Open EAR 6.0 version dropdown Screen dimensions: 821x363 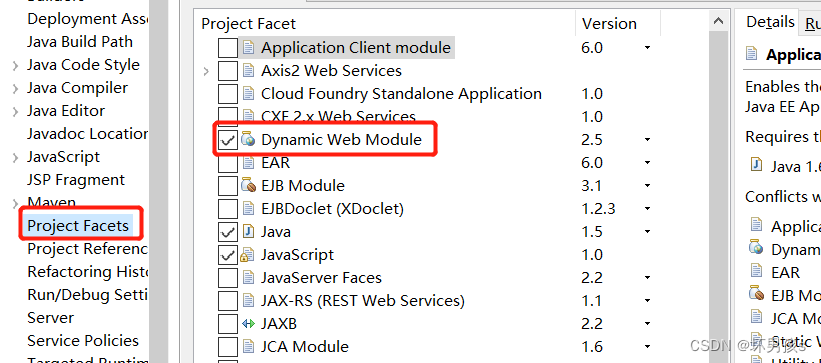coord(647,163)
